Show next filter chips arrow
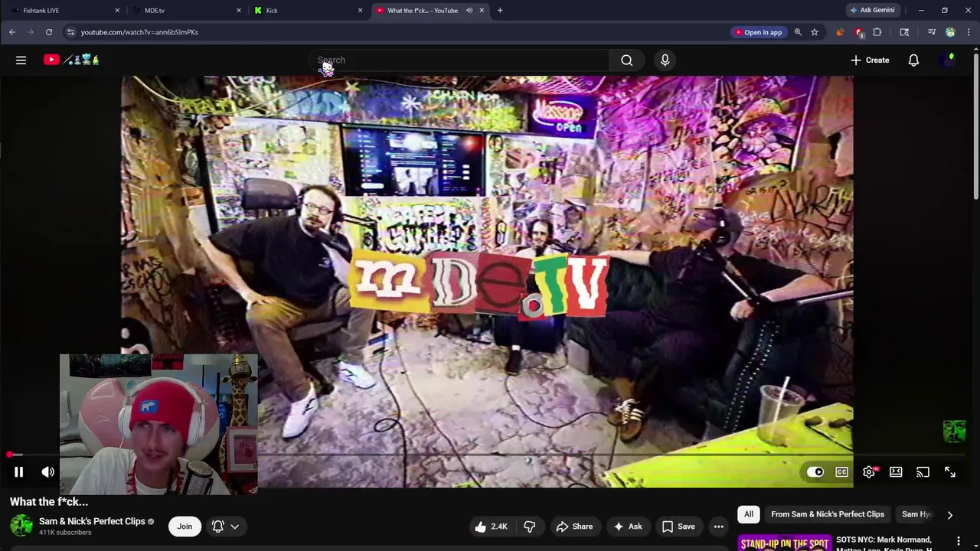The width and height of the screenshot is (980, 551). click(x=950, y=515)
